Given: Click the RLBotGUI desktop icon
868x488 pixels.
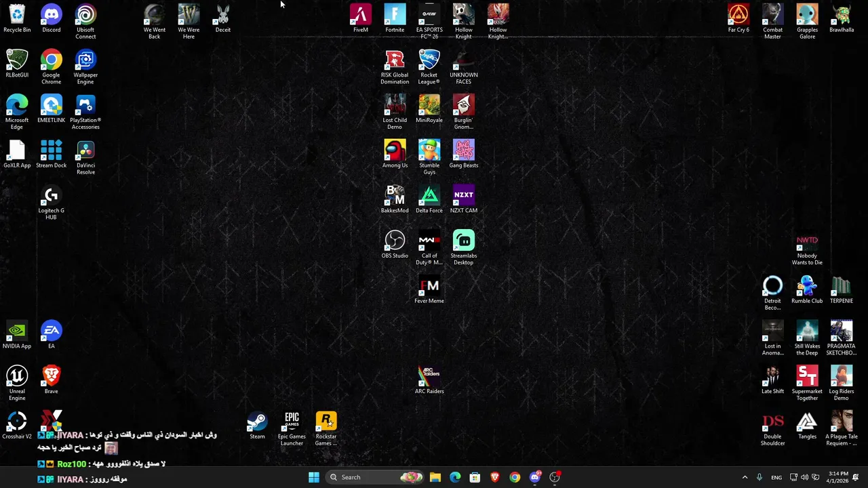Looking at the screenshot, I should (x=17, y=64).
